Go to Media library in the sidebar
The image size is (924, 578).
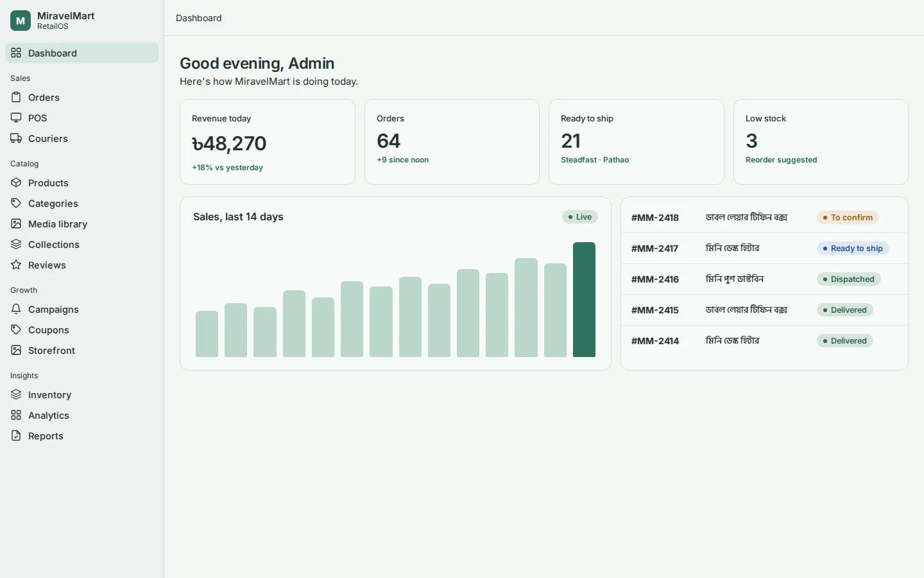pyautogui.click(x=81, y=224)
